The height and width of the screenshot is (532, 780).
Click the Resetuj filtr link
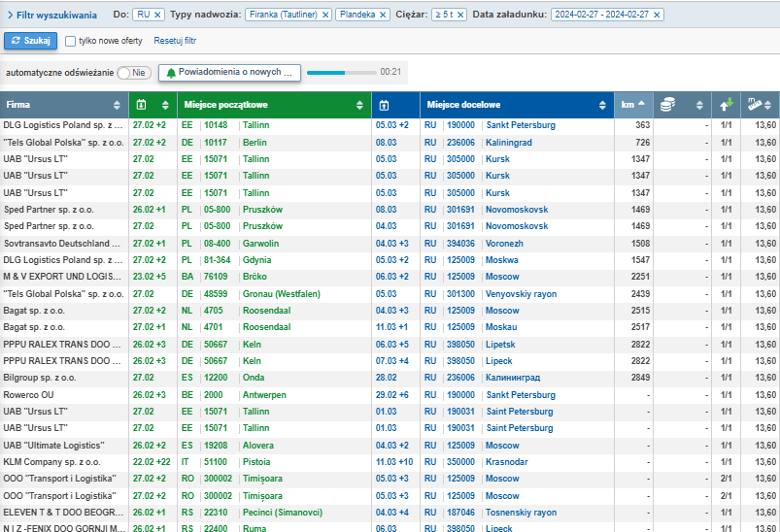coord(175,41)
